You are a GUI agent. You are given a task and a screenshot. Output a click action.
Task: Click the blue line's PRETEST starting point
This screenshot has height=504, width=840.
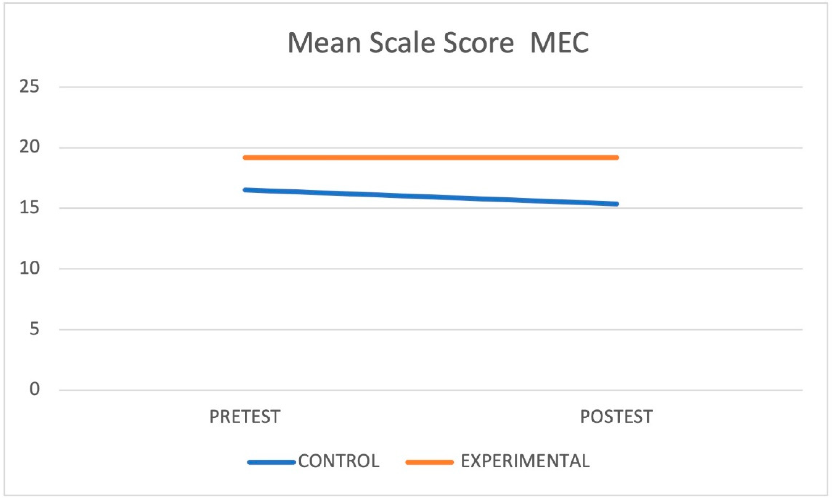245,190
